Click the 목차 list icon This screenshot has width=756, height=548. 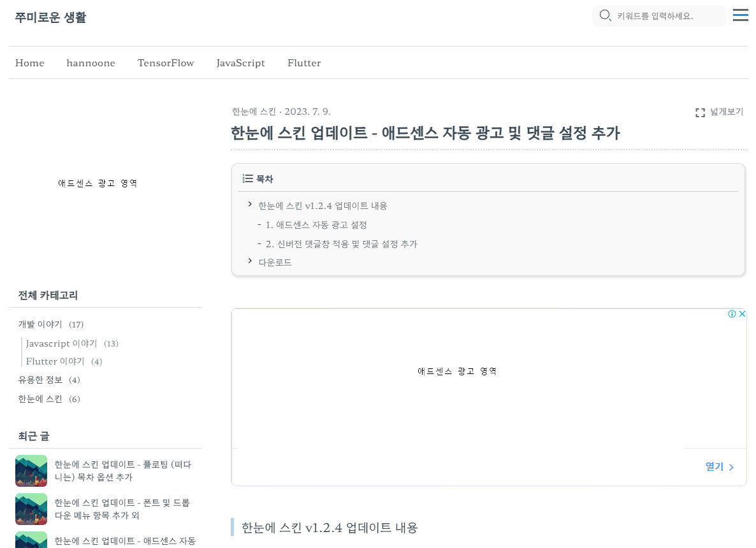[x=248, y=179]
